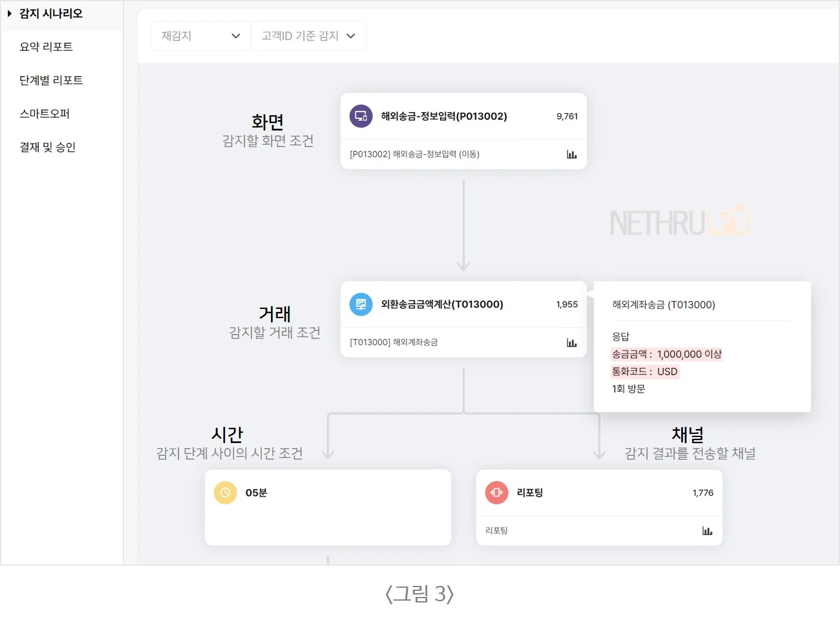The width and height of the screenshot is (840, 619).
Task: Open 결재 및 승인 from the sidebar
Action: [47, 146]
